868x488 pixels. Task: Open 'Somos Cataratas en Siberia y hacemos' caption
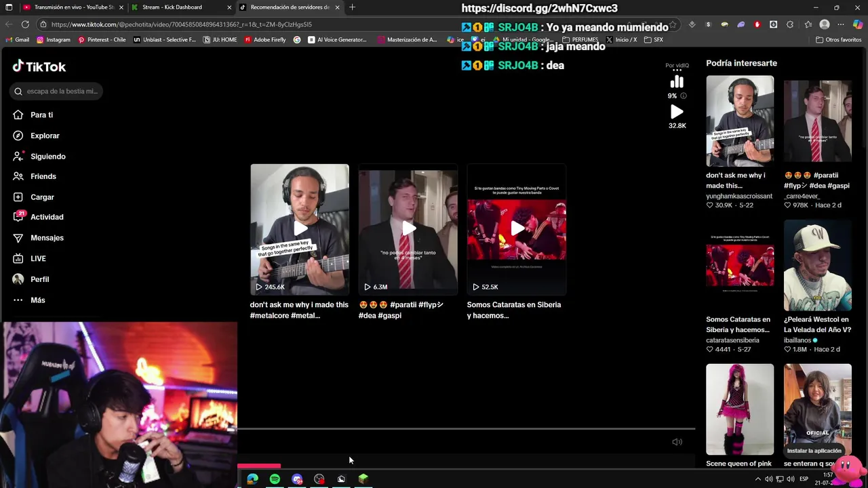pyautogui.click(x=514, y=310)
